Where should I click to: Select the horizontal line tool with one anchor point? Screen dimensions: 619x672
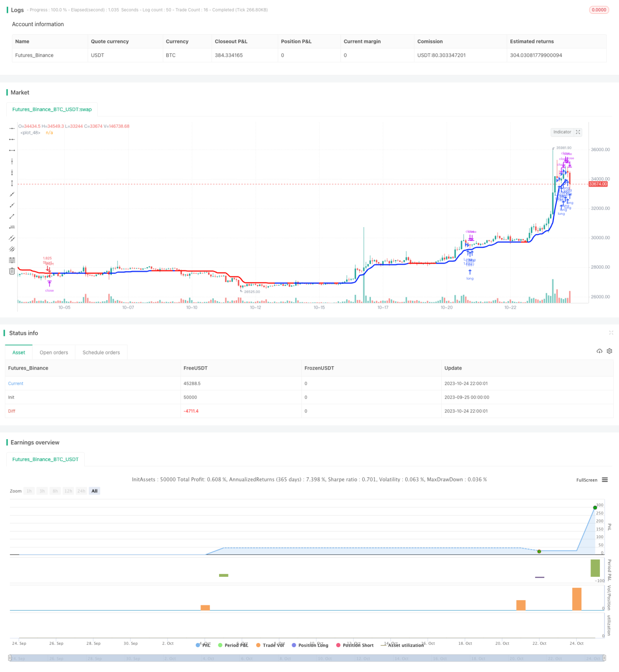tap(12, 129)
